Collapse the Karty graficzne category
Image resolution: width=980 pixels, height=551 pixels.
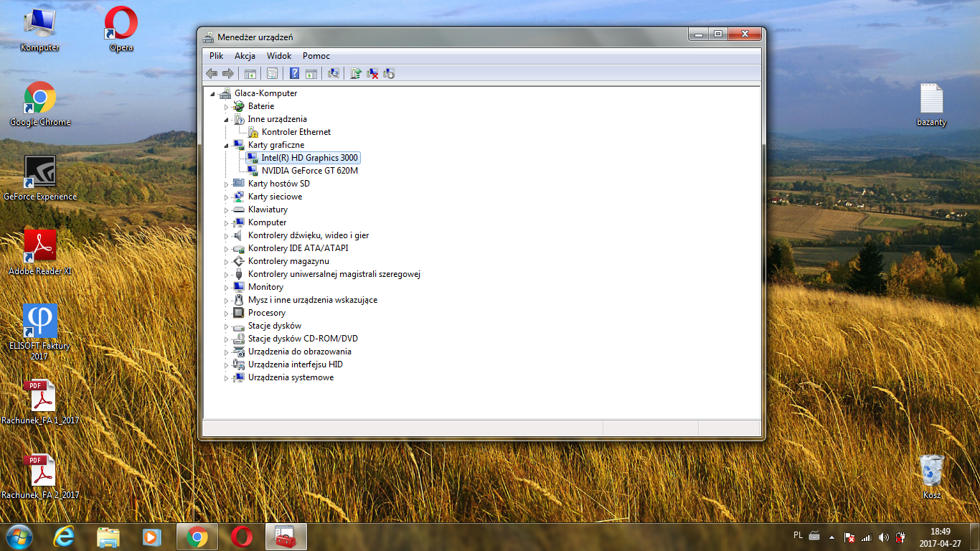click(x=226, y=145)
